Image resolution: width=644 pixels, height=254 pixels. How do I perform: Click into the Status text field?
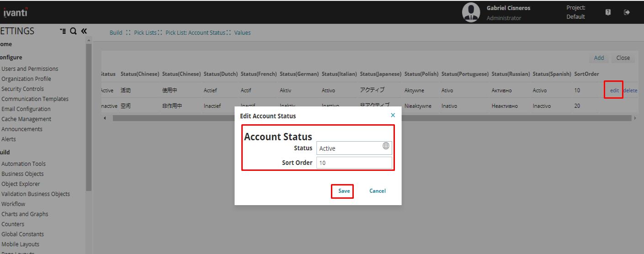click(x=348, y=148)
